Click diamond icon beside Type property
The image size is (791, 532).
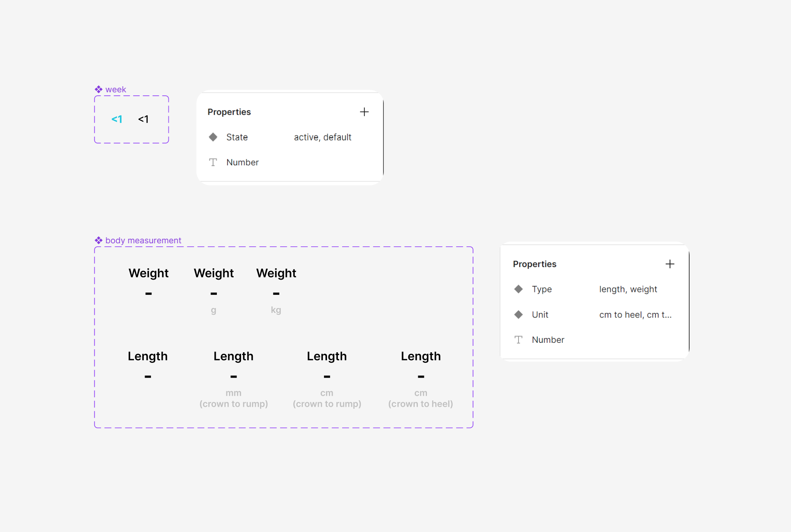point(519,289)
